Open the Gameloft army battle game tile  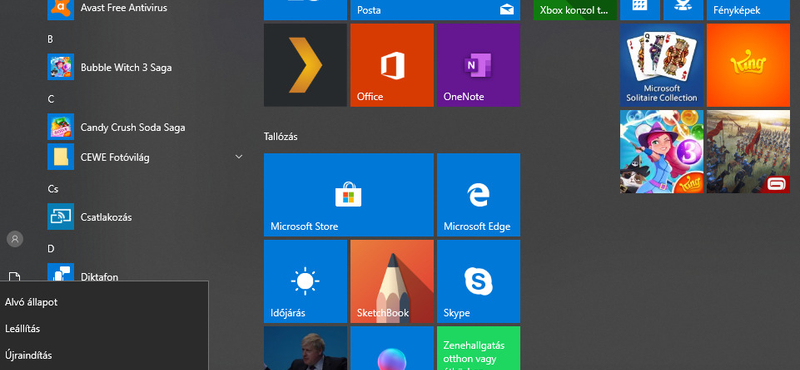pyautogui.click(x=748, y=152)
